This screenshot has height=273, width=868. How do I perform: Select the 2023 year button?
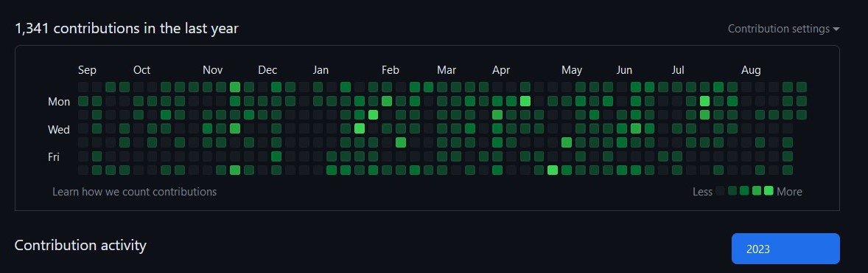(785, 249)
